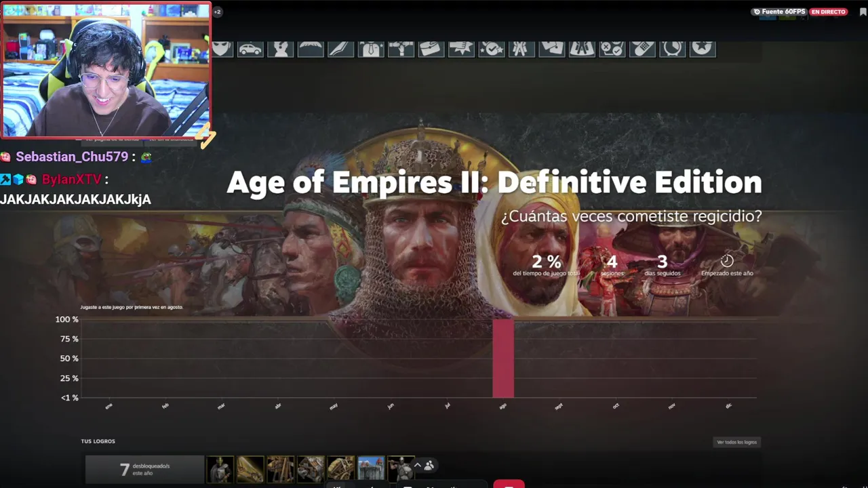Click username BylanXTV in chat
This screenshot has width=868, height=488.
click(72, 180)
